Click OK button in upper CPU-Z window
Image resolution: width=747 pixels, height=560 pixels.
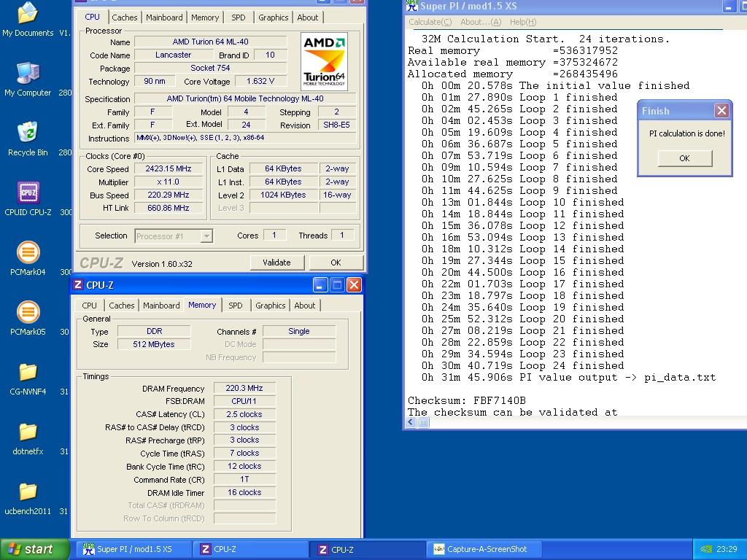click(336, 262)
